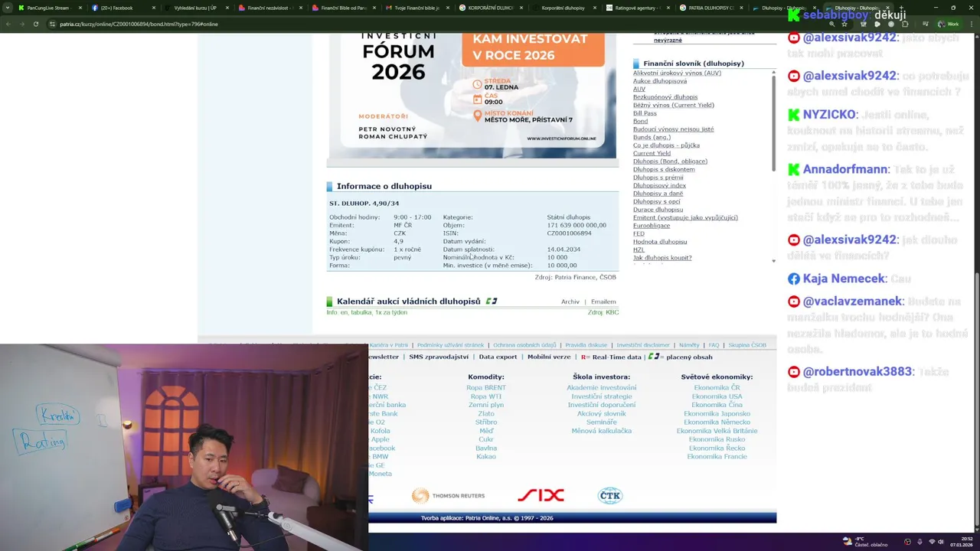Open Bezkupónový dluhopis glossary entry

[x=665, y=97]
